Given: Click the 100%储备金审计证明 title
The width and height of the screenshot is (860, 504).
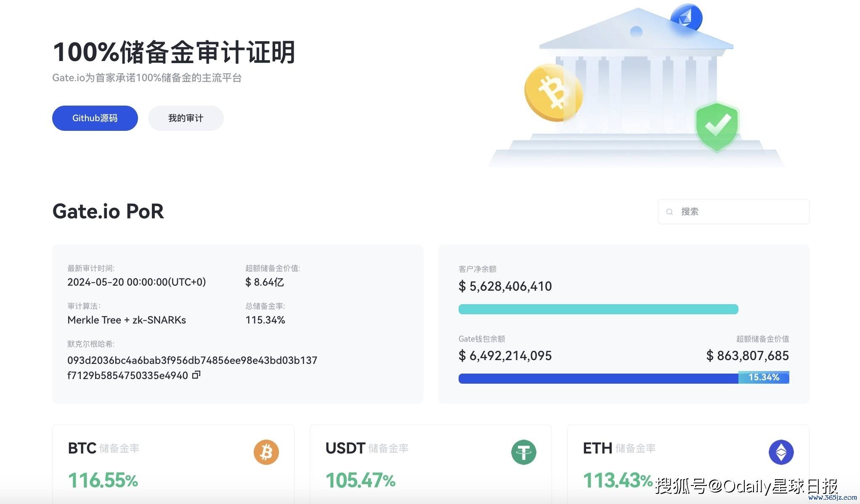Looking at the screenshot, I should point(174,52).
